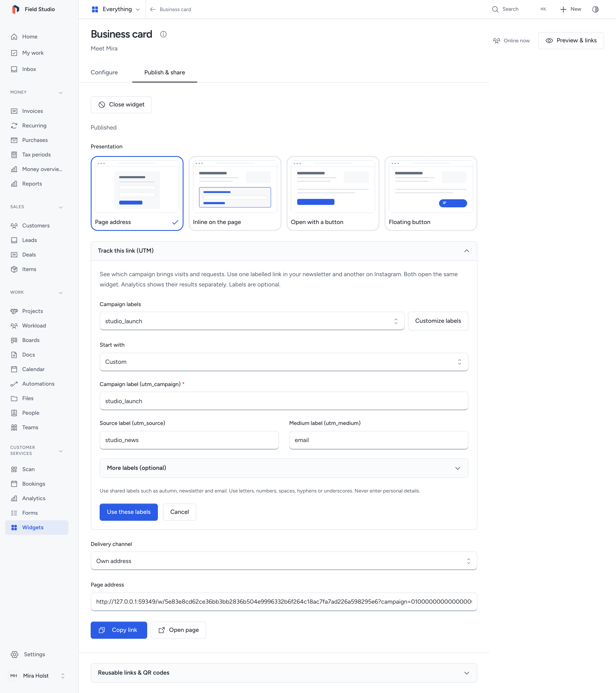Click Cancel in the UTM panel

[x=179, y=512]
